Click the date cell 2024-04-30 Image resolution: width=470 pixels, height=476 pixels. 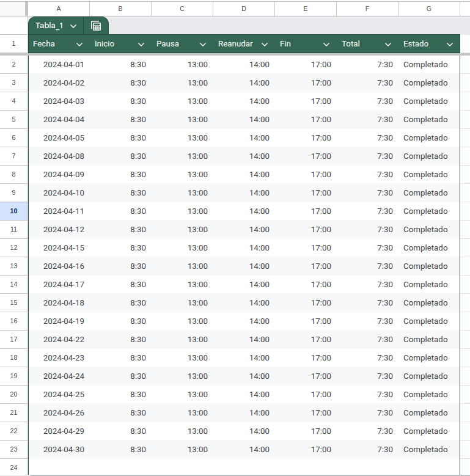[64, 449]
